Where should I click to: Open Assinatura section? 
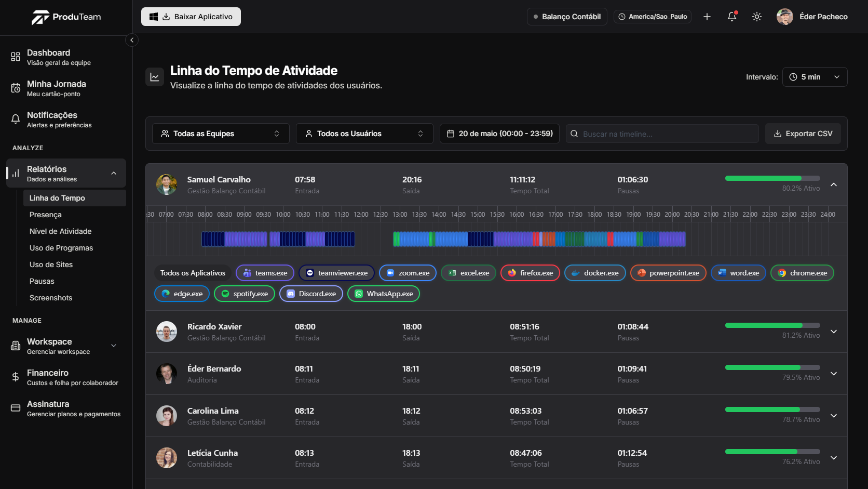click(66, 408)
